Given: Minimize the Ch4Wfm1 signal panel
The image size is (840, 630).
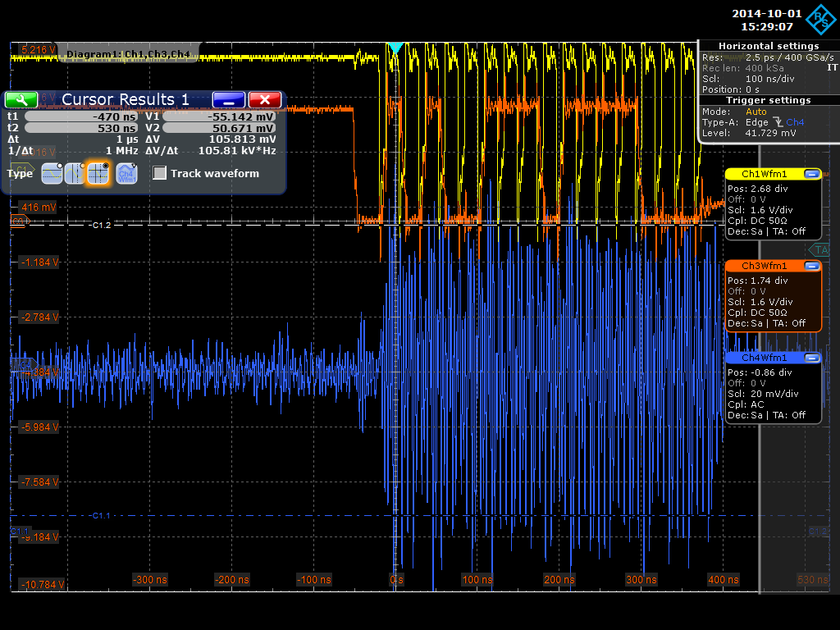Looking at the screenshot, I should click(x=811, y=358).
